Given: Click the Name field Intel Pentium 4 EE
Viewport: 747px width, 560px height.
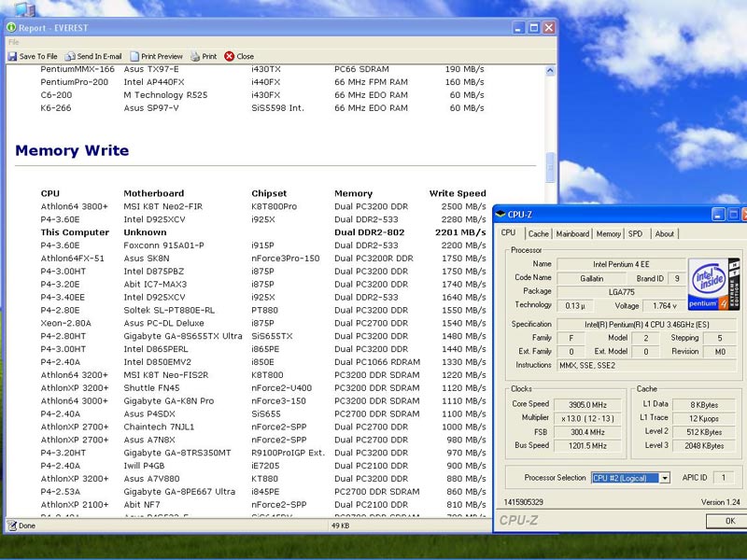Looking at the screenshot, I should [x=621, y=264].
